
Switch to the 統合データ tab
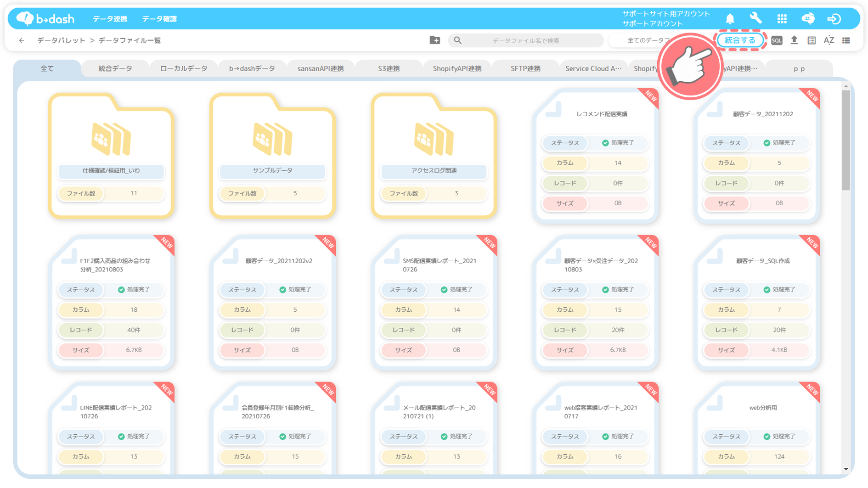(115, 68)
